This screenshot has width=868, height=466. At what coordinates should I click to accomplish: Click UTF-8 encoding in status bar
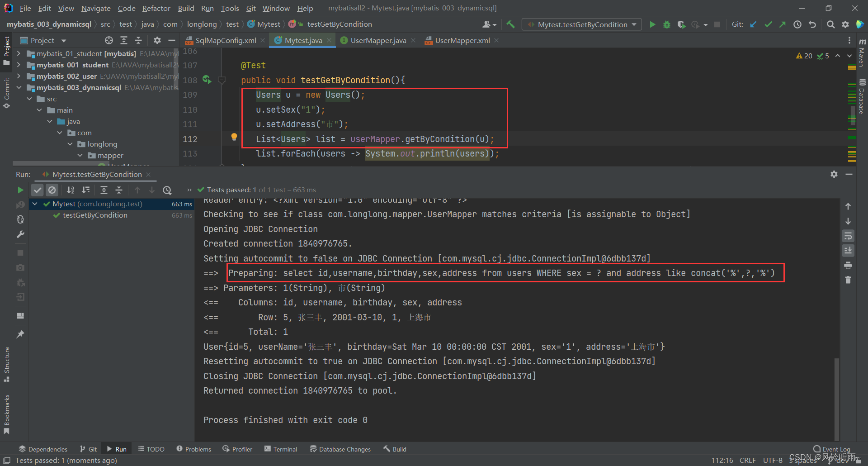[773, 460]
